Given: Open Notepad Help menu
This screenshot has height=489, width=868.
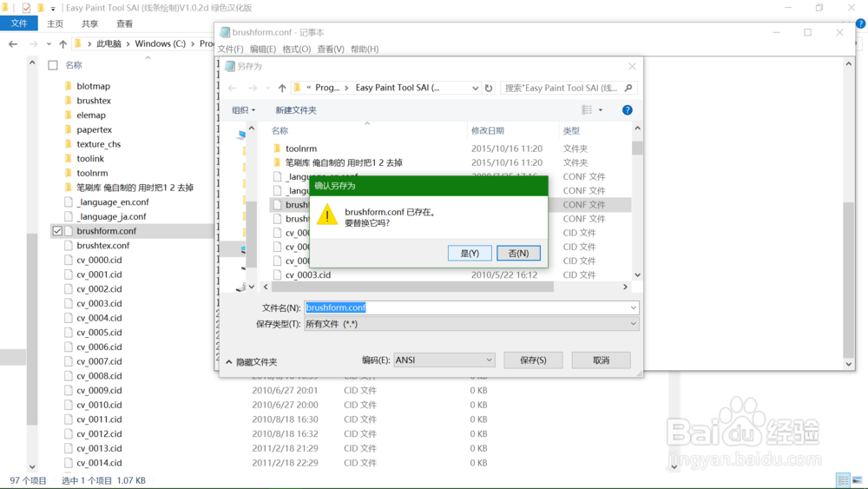Looking at the screenshot, I should [x=365, y=50].
